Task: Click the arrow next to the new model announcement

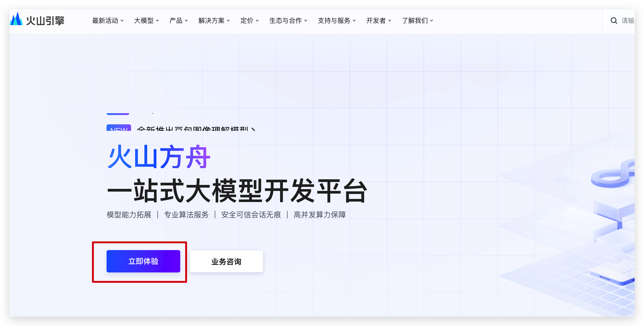Action: pos(253,129)
